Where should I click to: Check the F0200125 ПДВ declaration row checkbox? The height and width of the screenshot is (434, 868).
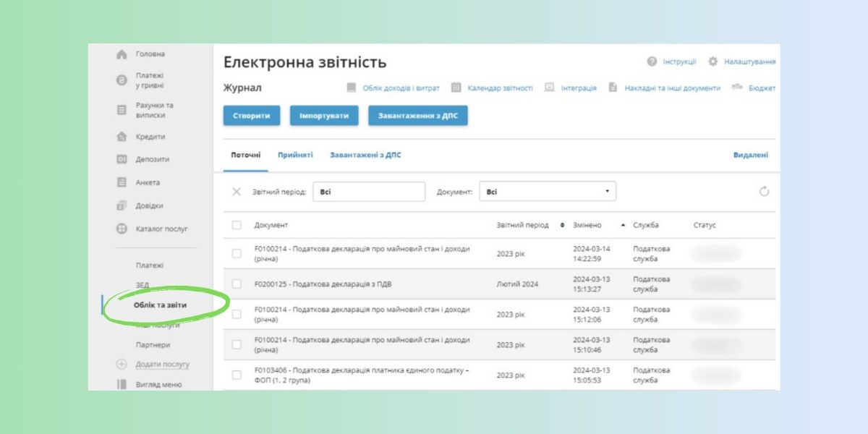[237, 284]
